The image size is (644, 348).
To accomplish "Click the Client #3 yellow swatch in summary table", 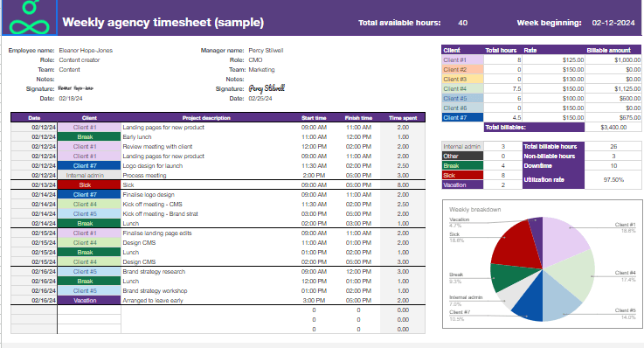I will coord(462,80).
